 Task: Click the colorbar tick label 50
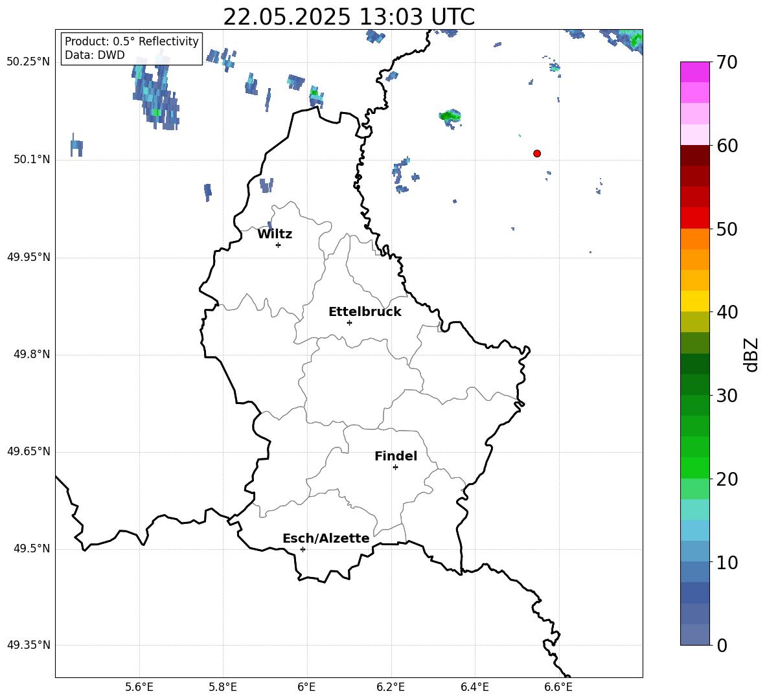(727, 229)
